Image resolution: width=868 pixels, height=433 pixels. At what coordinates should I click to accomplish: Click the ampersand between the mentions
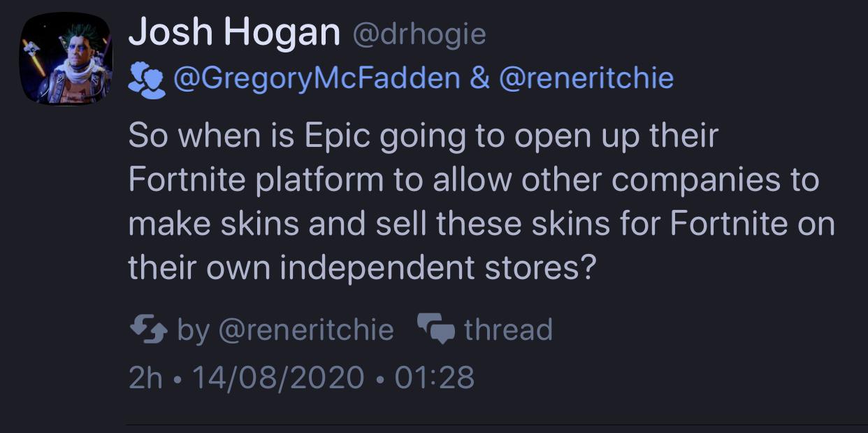click(x=479, y=78)
